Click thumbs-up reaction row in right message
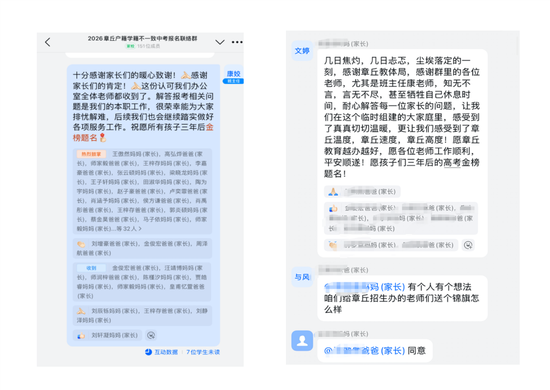The image size is (550, 390). coord(401,218)
